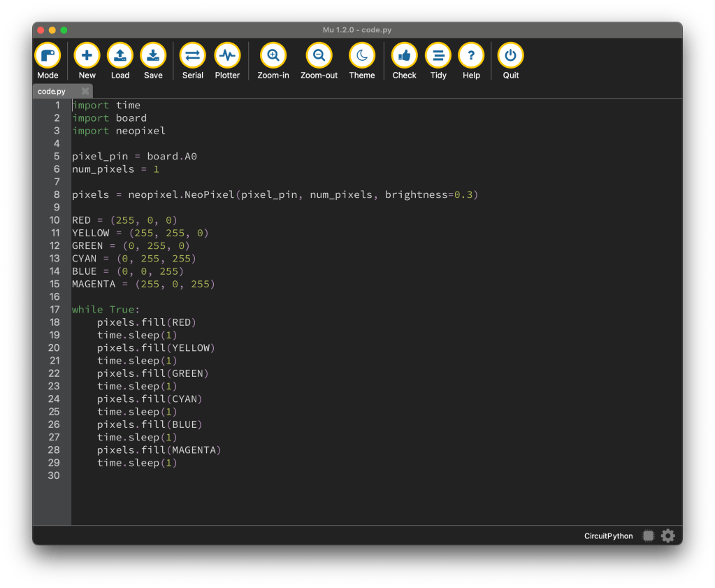
Task: Open the Serial console
Action: (193, 56)
